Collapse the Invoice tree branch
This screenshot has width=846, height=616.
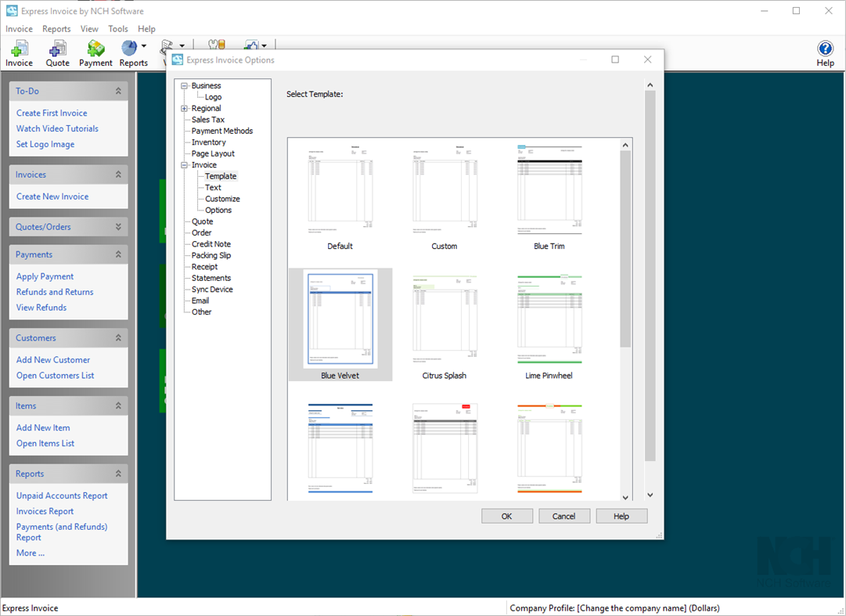[182, 164]
